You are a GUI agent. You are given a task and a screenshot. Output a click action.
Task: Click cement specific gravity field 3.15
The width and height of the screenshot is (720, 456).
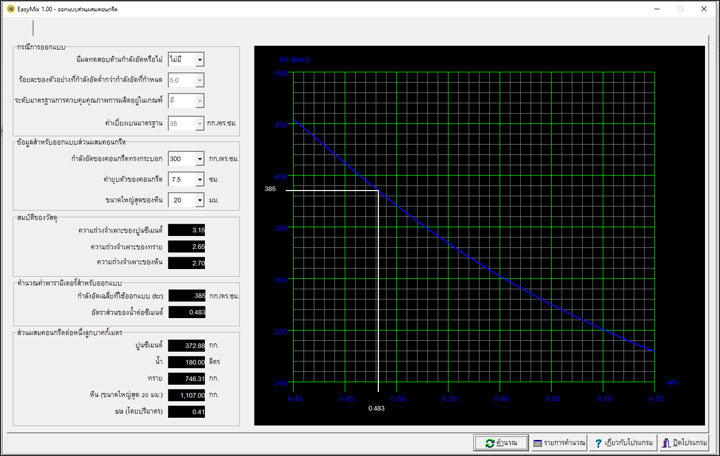coord(187,230)
